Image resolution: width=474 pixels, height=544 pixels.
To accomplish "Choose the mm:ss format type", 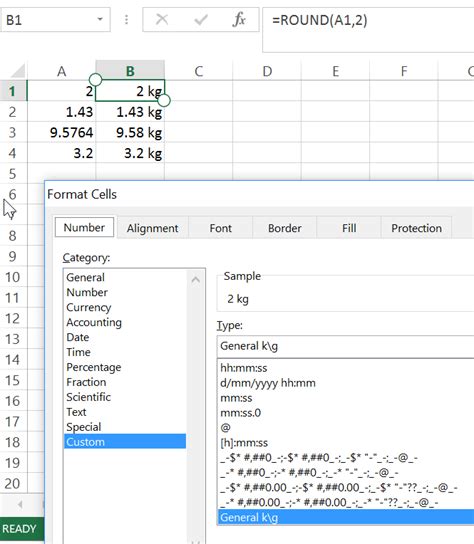I will point(346,398).
